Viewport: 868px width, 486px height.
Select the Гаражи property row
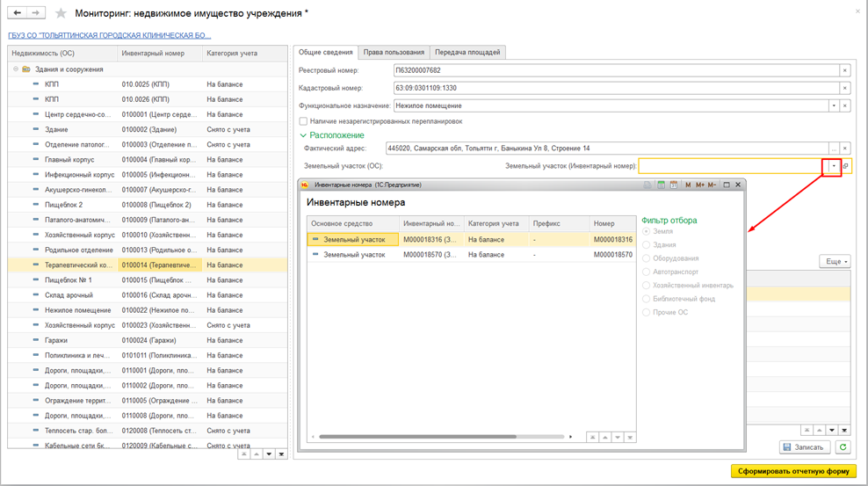148,340
